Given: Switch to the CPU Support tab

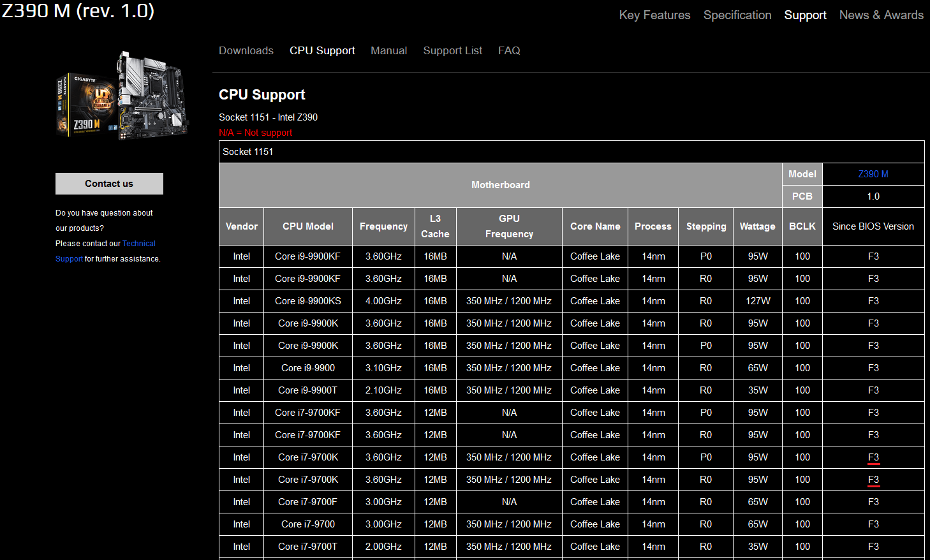Looking at the screenshot, I should coord(322,50).
